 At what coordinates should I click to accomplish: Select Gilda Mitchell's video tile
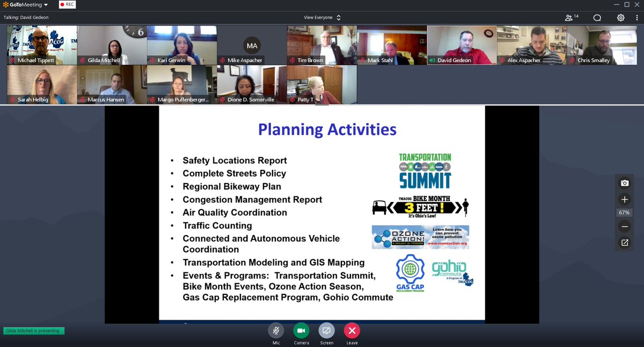[x=112, y=45]
